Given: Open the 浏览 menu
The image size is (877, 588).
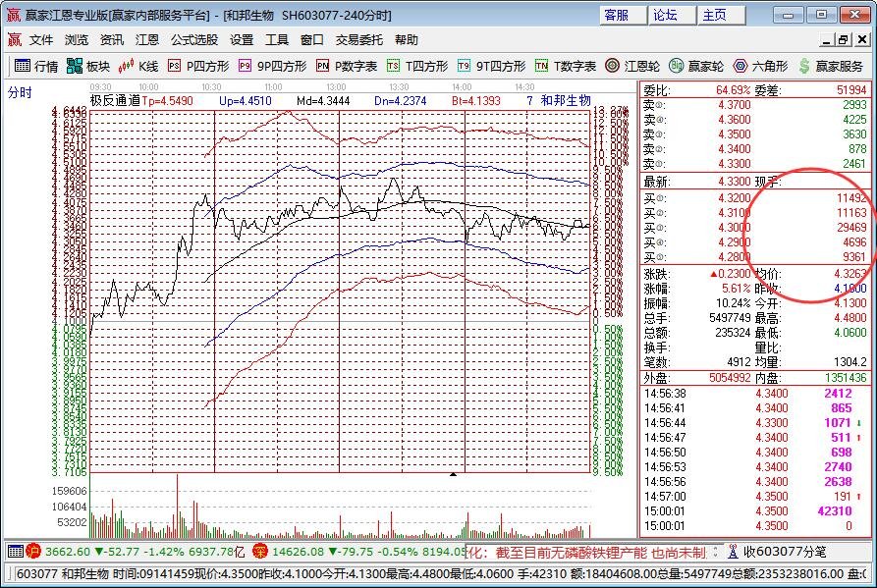Looking at the screenshot, I should pos(76,39).
